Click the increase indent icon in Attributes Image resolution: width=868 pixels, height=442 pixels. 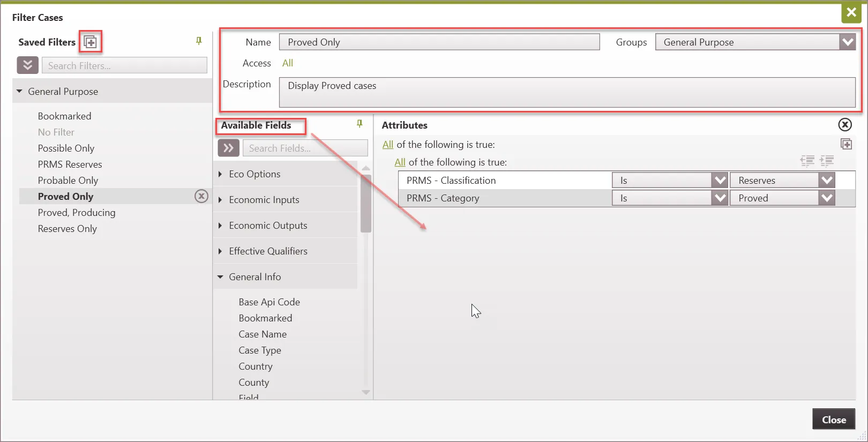coord(827,161)
